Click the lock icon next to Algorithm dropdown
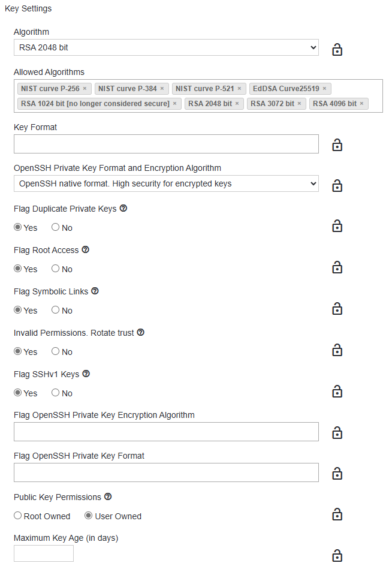Screen dimensions: 392x566 337,50
